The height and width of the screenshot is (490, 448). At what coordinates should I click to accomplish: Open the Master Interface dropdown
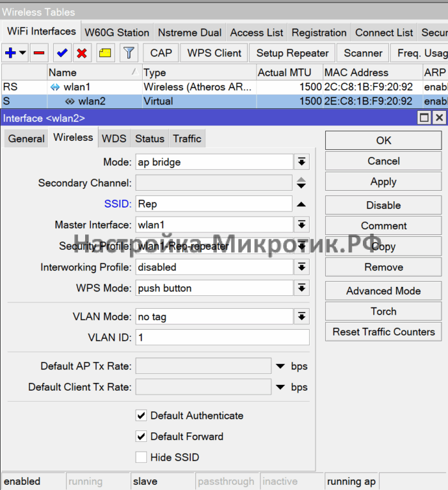pos(301,225)
